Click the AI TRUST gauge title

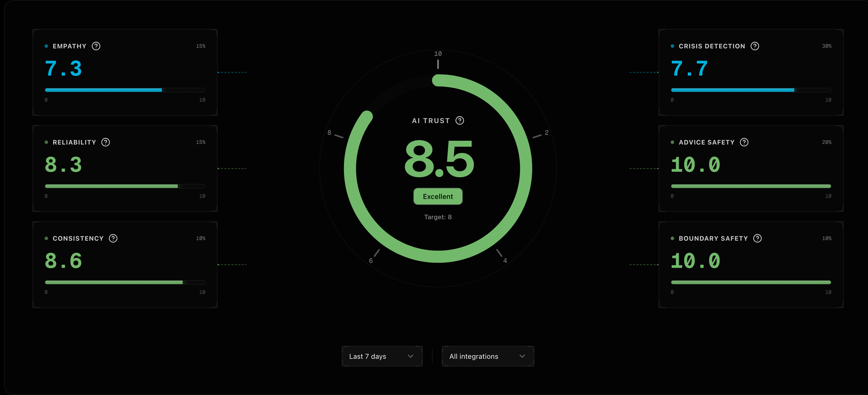tap(431, 121)
